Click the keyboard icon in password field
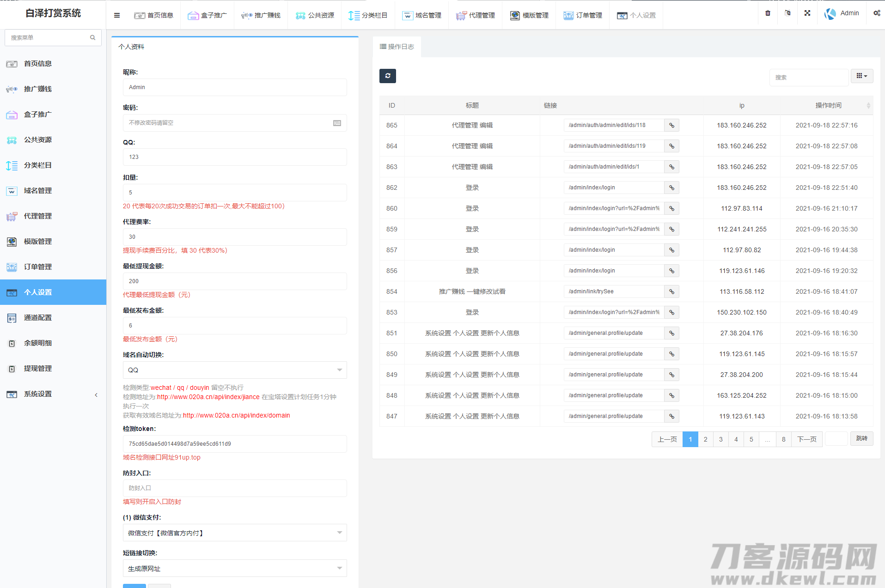 pos(337,123)
